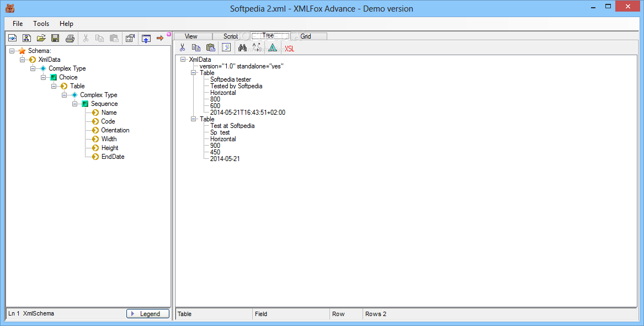Select the Name element in schema
Image resolution: width=644 pixels, height=326 pixels.
click(109, 113)
